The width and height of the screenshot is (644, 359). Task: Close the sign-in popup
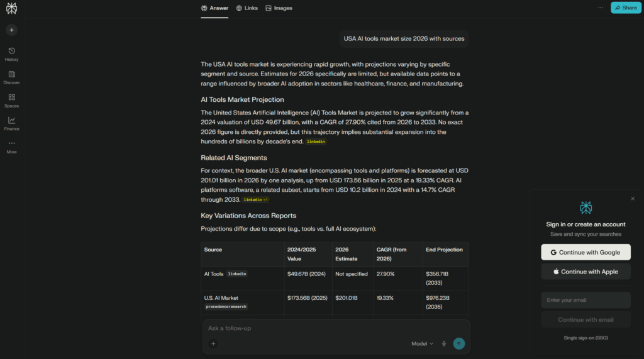[633, 199]
